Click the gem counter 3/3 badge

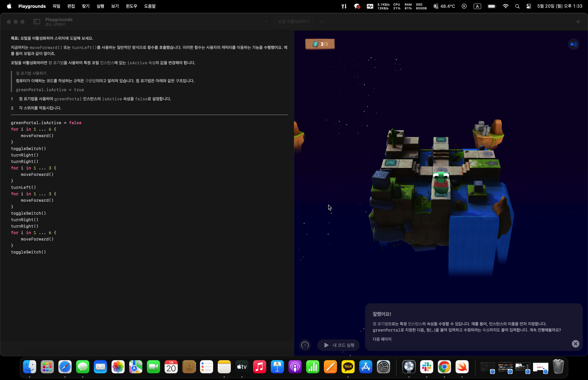(x=320, y=44)
